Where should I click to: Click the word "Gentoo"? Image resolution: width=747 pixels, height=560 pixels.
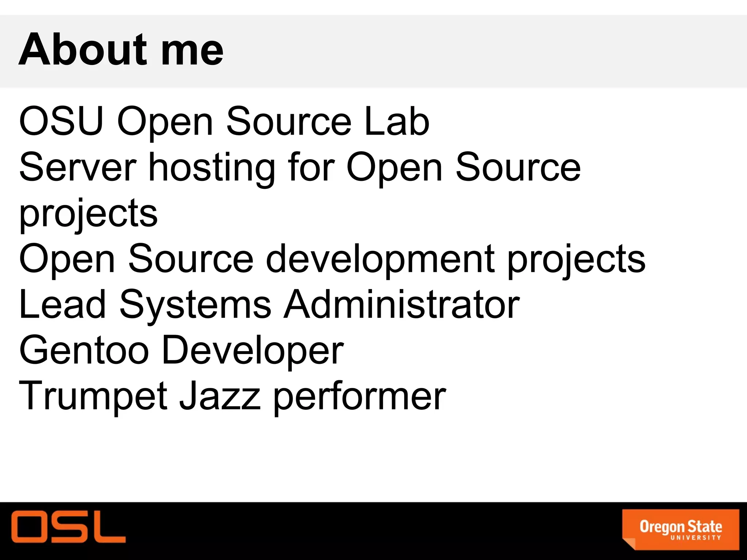84,350
